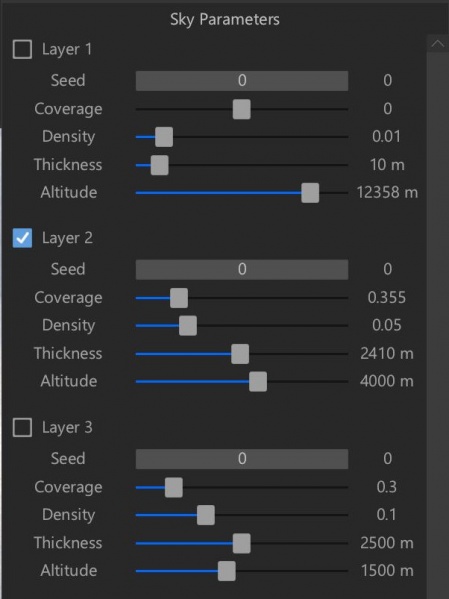The image size is (449, 599).
Task: Click the scroll up arrow in panel scrollbar
Action: pyautogui.click(x=438, y=44)
